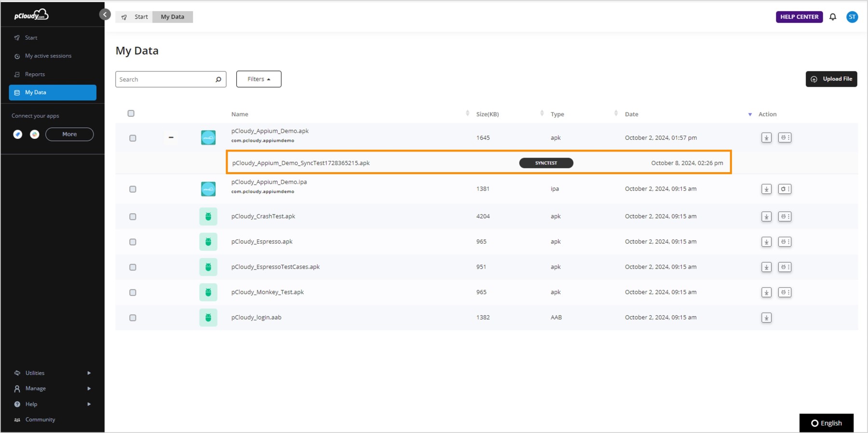Screen dimensions: 868x433
Task: Toggle the select-all checkbox in the header
Action: 131,114
